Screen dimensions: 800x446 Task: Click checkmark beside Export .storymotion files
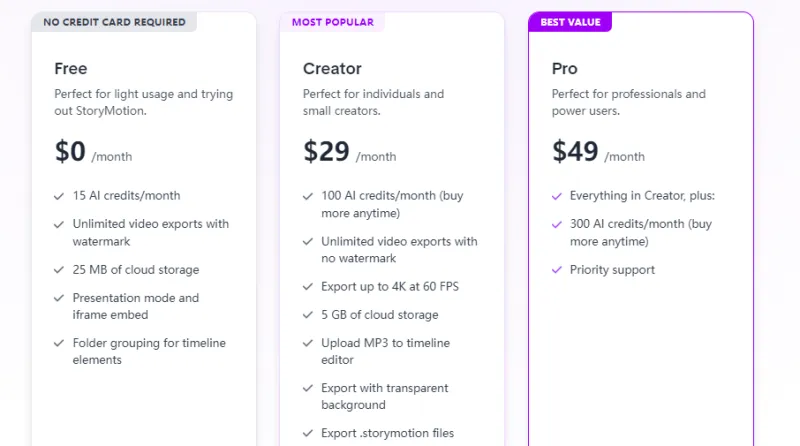[308, 433]
